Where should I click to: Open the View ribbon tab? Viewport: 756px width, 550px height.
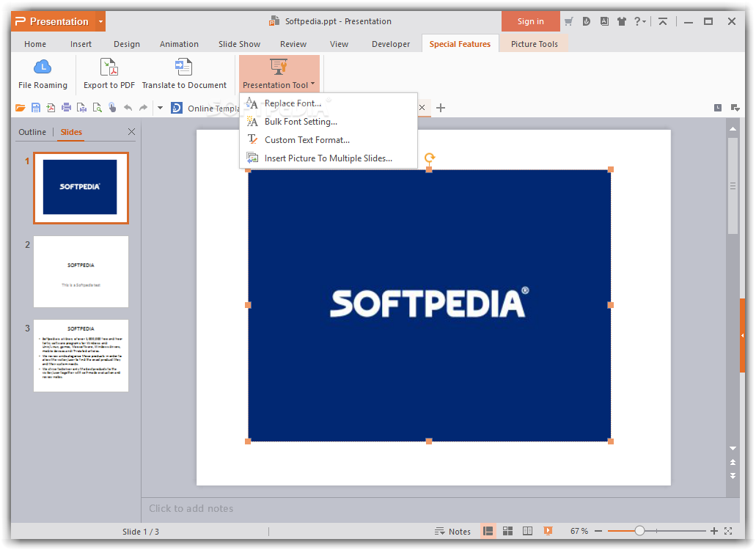339,44
